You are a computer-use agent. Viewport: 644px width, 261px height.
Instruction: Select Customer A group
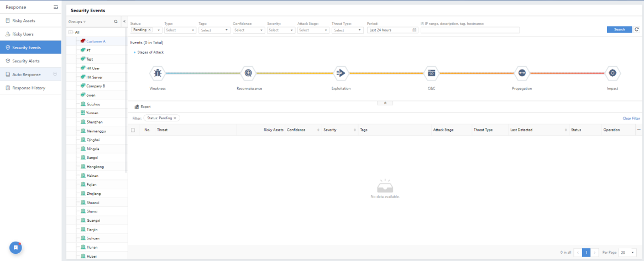click(x=97, y=41)
